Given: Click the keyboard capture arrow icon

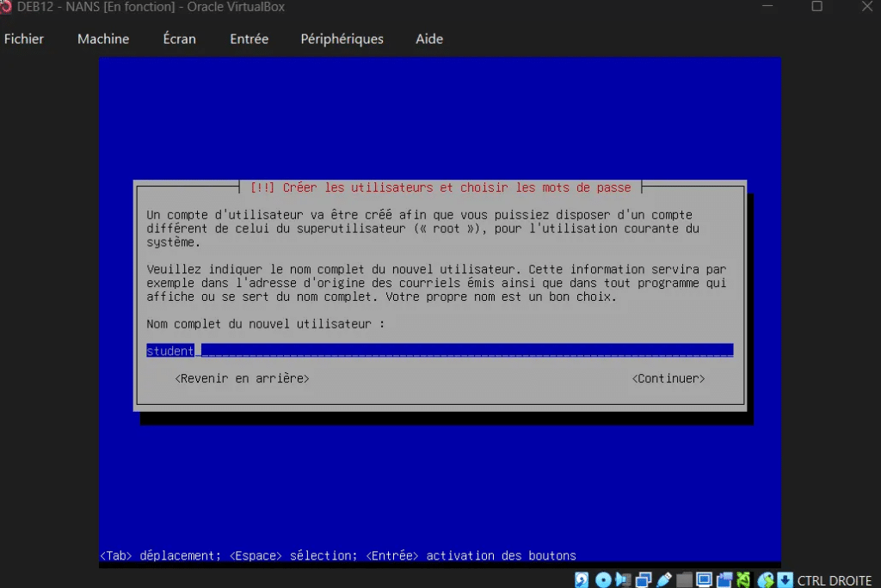Looking at the screenshot, I should tap(784, 580).
